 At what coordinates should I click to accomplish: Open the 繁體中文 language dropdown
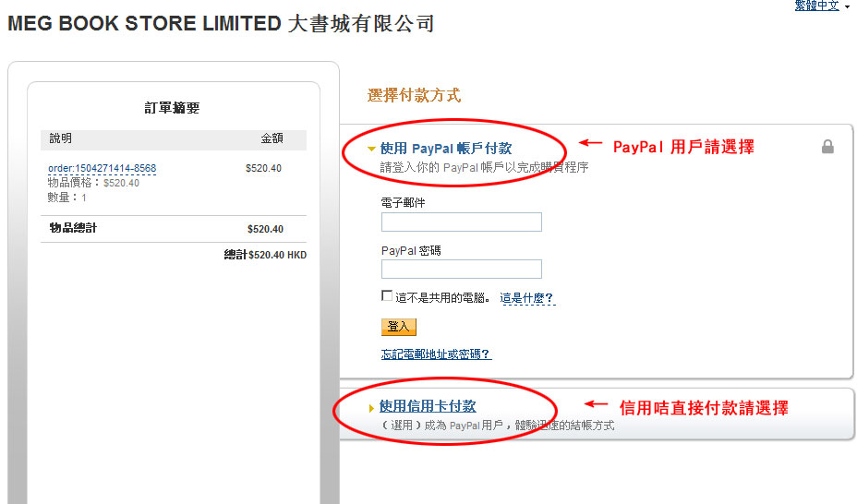(822, 6)
